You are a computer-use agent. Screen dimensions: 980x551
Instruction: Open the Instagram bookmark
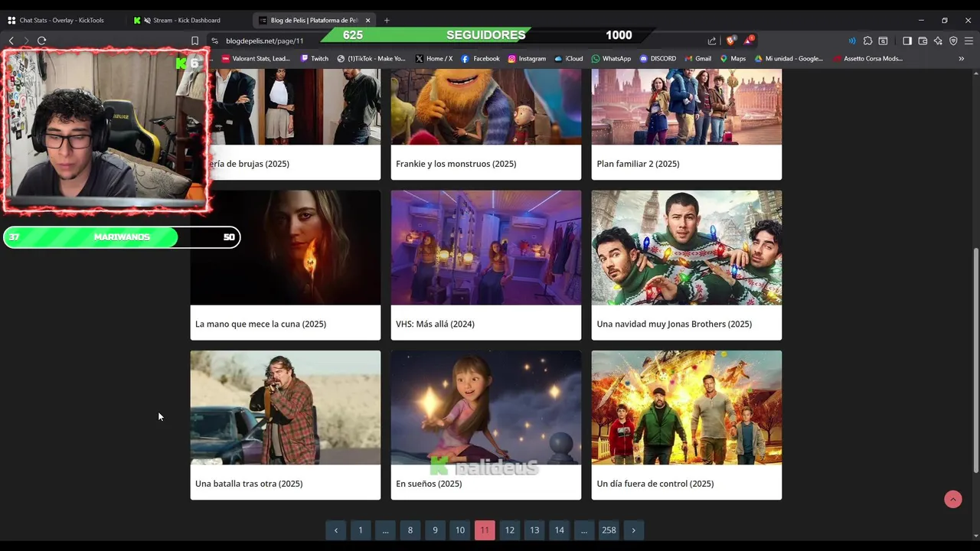click(527, 58)
